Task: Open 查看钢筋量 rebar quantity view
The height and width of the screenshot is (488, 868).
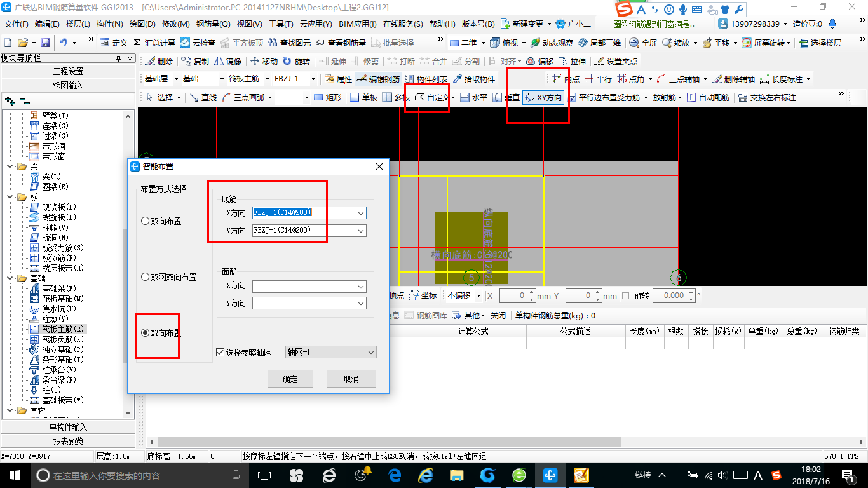Action: tap(341, 43)
